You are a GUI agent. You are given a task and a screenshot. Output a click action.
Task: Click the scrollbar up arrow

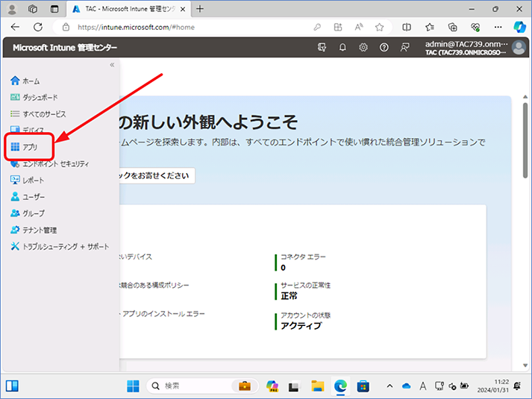point(525,97)
